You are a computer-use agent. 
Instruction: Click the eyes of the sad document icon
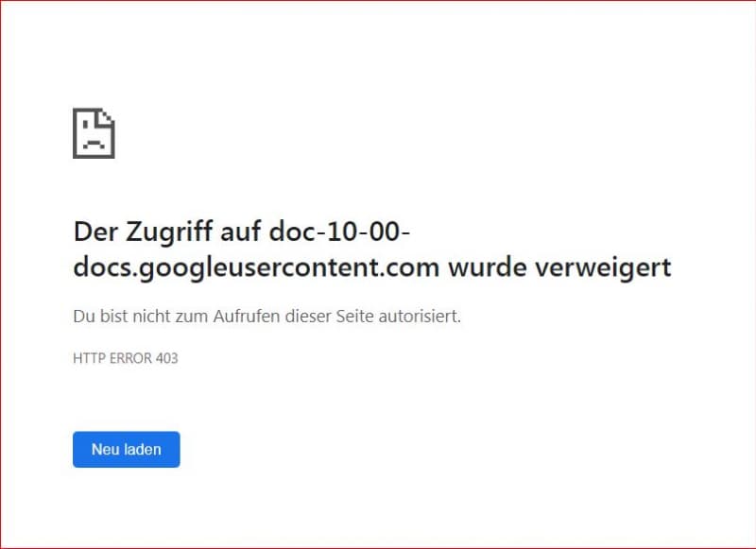click(x=94, y=126)
